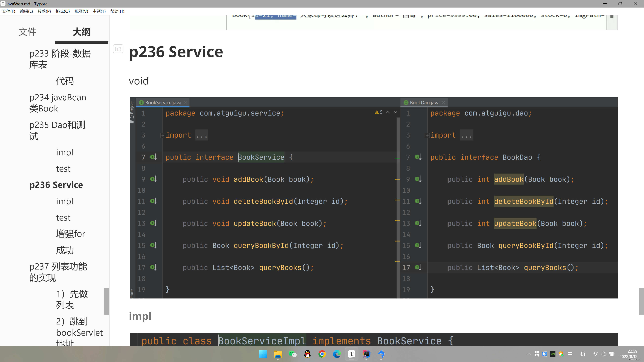
Task: Open the 格式(O) menu
Action: tap(63, 11)
